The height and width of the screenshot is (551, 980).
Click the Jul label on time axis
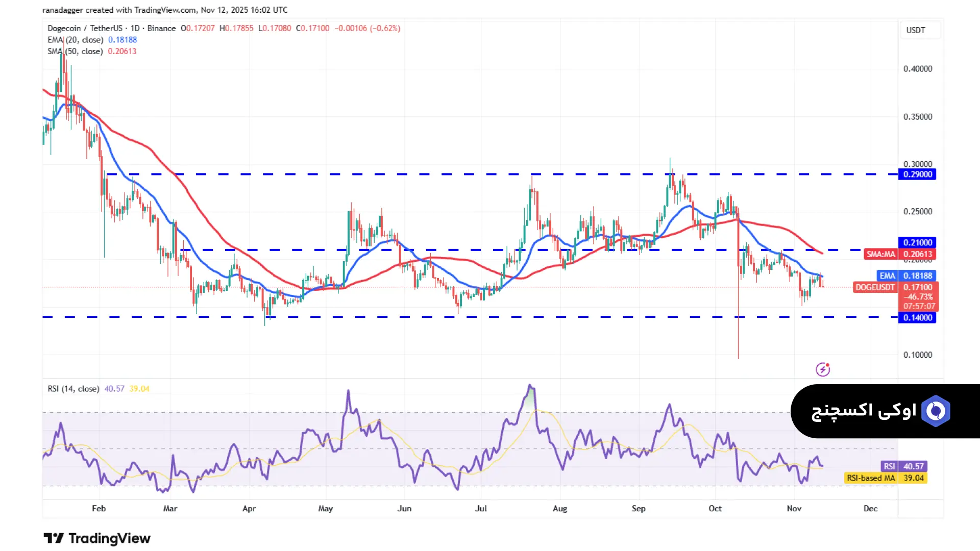480,509
